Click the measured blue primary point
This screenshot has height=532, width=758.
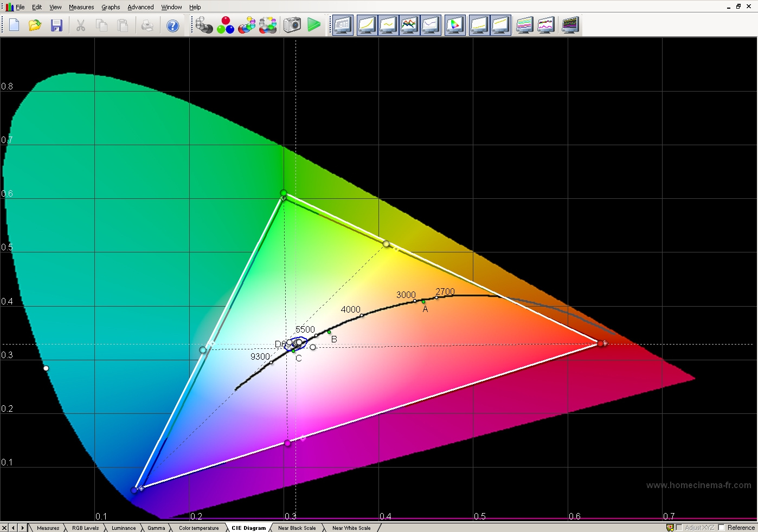[134, 490]
